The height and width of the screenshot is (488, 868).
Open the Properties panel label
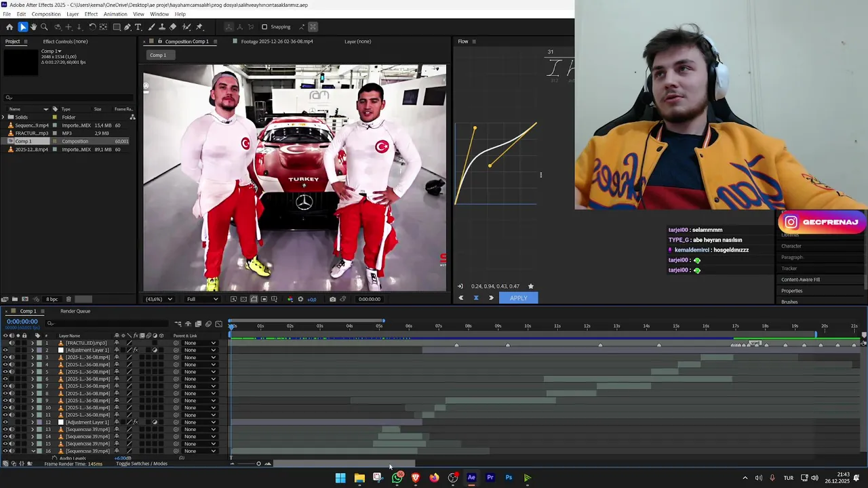(791, 291)
